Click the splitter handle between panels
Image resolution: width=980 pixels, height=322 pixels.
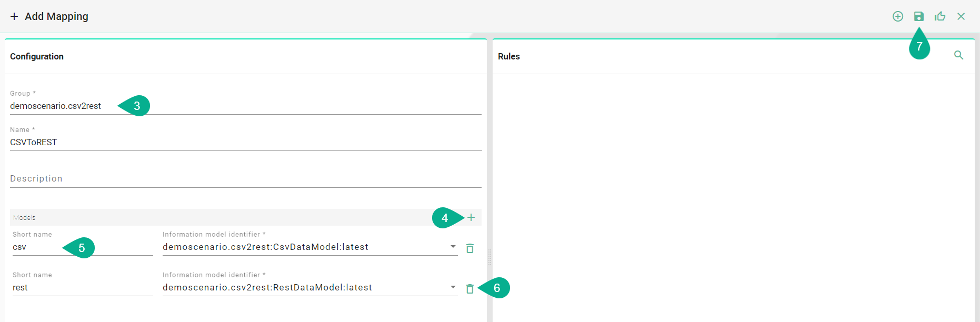(x=489, y=257)
